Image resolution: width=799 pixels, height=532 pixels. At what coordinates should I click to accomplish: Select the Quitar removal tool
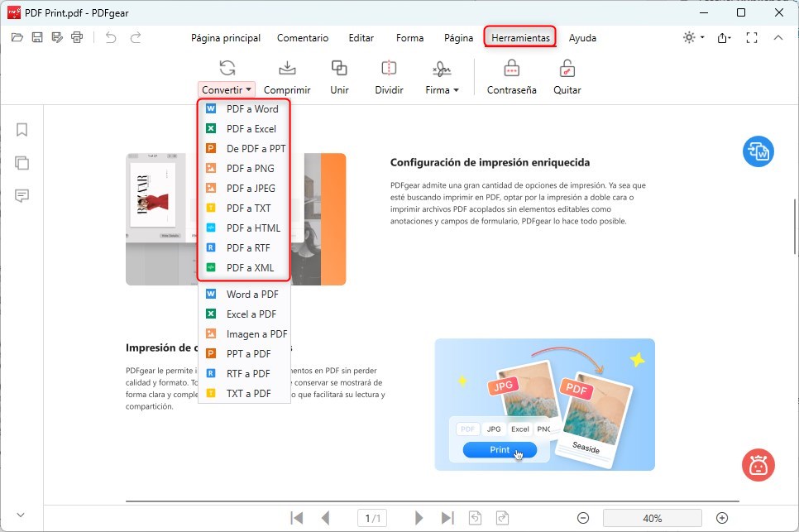tap(567, 76)
